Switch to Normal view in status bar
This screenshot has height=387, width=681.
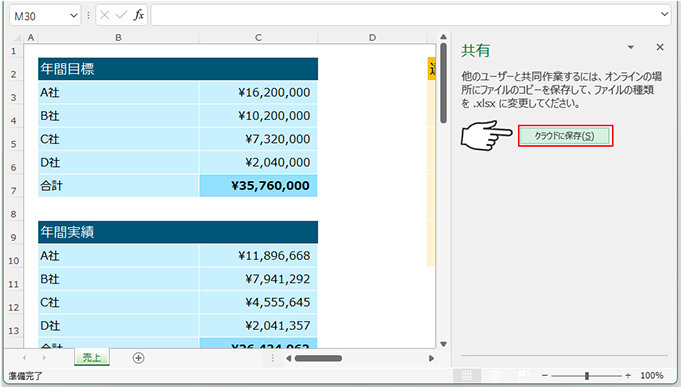[467, 375]
